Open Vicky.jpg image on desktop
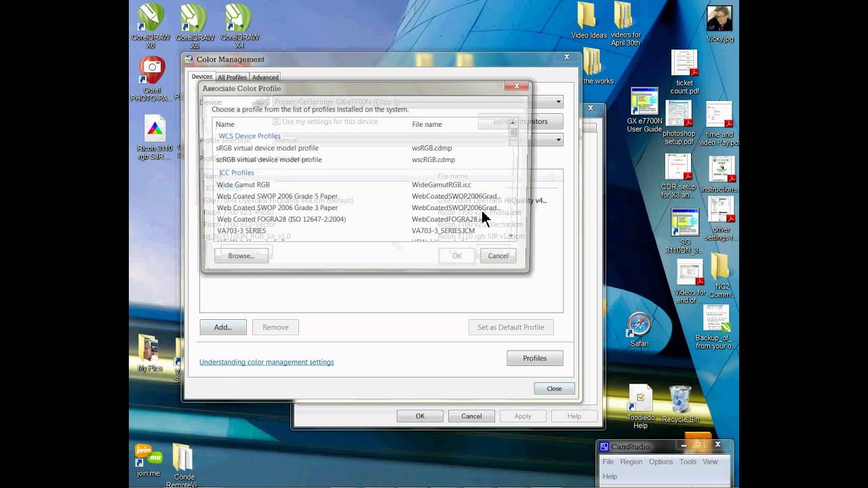The width and height of the screenshot is (868, 488). (719, 24)
